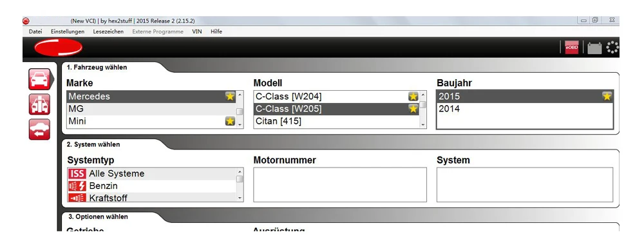Pick the Kraftstoff system type entry

[x=151, y=197]
